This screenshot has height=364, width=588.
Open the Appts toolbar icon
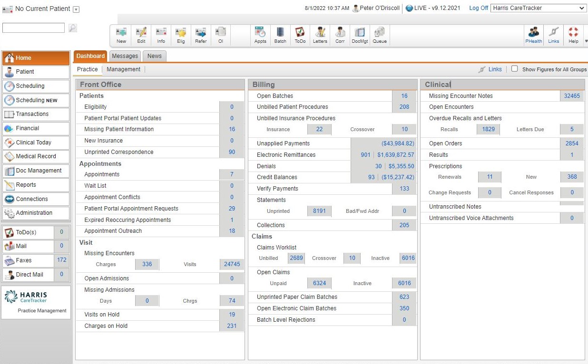pyautogui.click(x=260, y=35)
